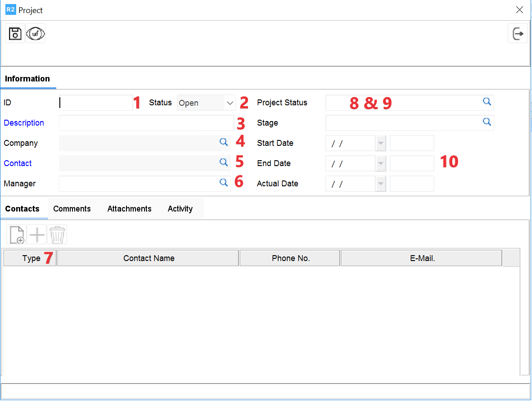The width and height of the screenshot is (532, 401).
Task: Switch to the Comments tab
Action: 72,209
